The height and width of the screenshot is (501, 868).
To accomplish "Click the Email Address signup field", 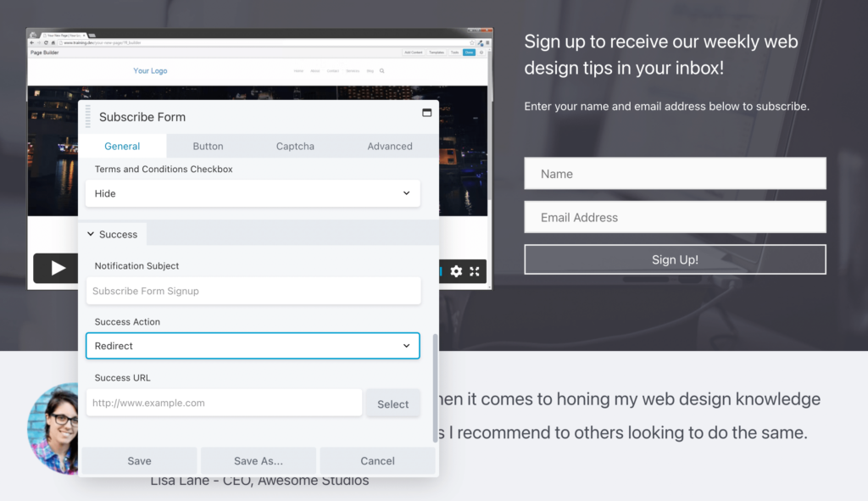I will (675, 217).
